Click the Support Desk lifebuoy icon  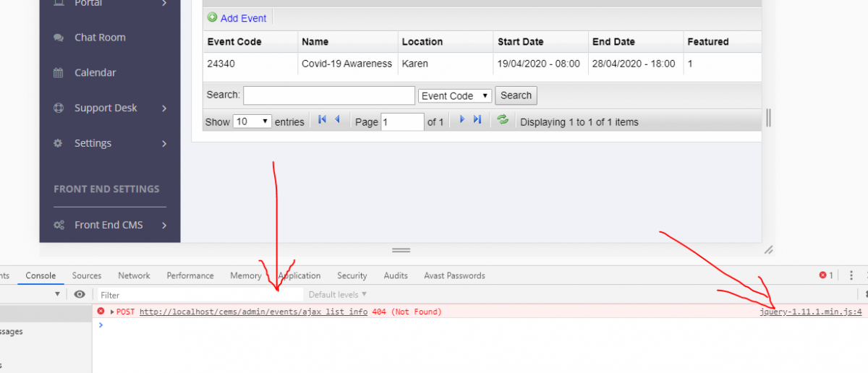point(59,108)
